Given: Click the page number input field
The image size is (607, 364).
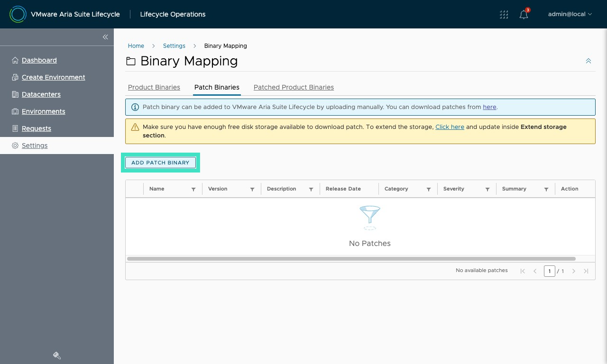Looking at the screenshot, I should pyautogui.click(x=550, y=271).
